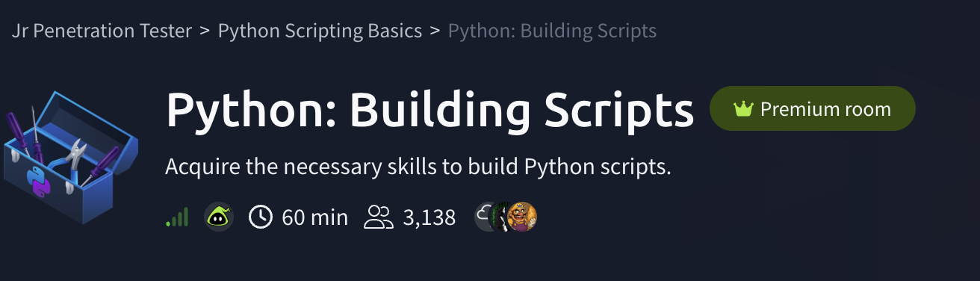Click the clock duration icon
The image size is (980, 281).
(x=261, y=217)
